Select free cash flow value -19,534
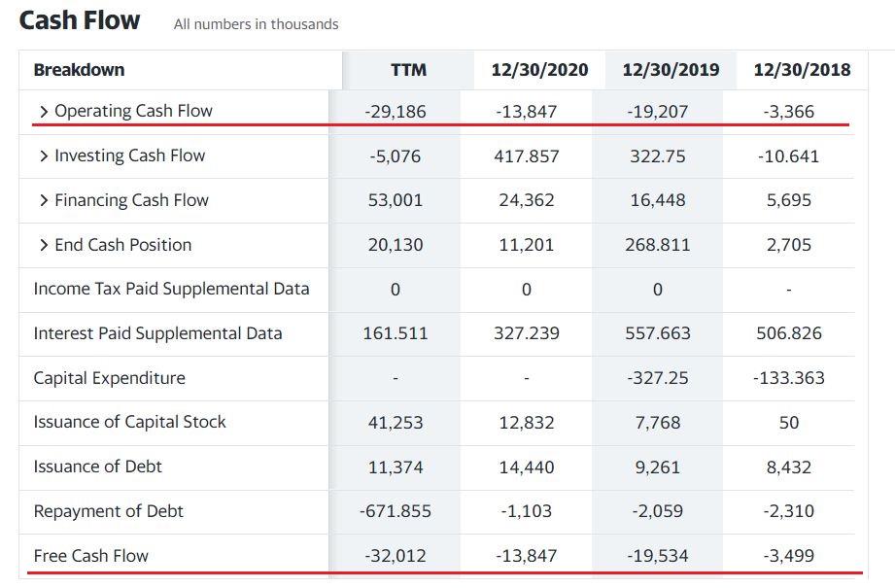The width and height of the screenshot is (895, 588). click(x=658, y=556)
